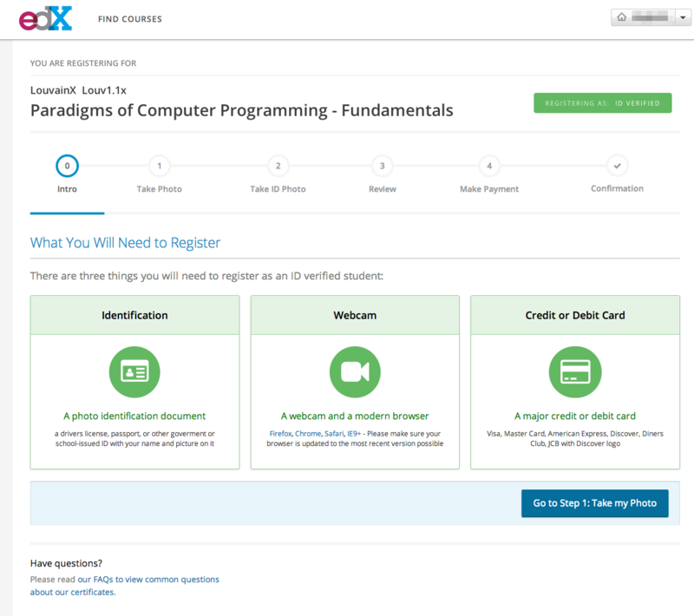The image size is (694, 616).
Task: Select step 4 Make Payment circle
Action: tap(489, 166)
